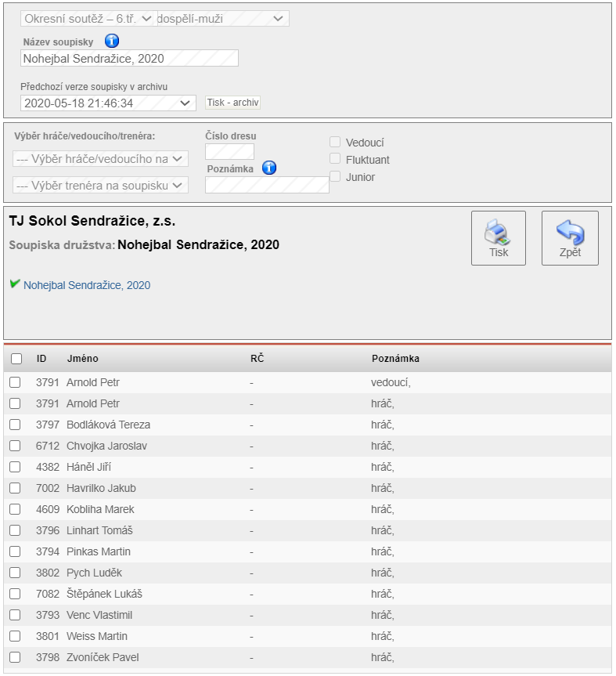Image resolution: width=616 pixels, height=676 pixels.
Task: Expand the dospělí-muži category dropdown
Action: [222, 18]
